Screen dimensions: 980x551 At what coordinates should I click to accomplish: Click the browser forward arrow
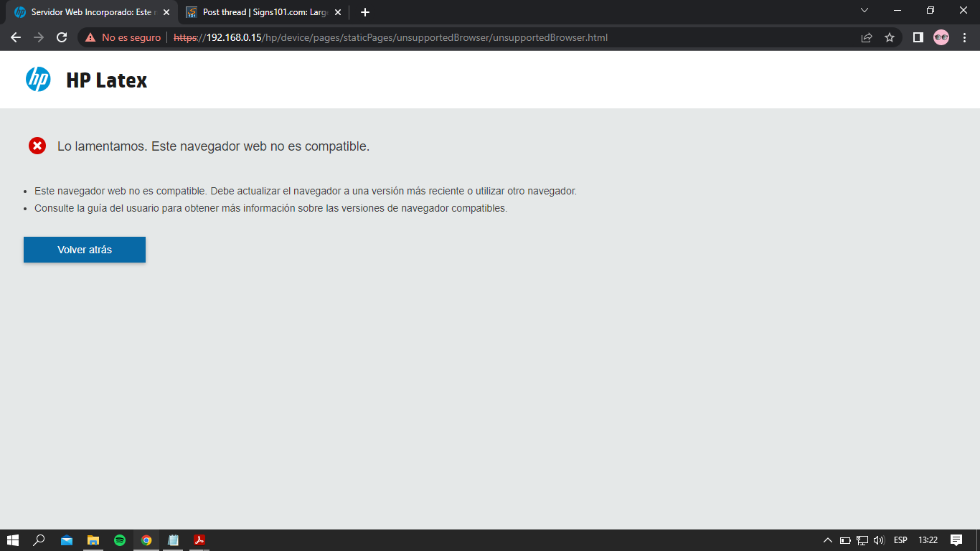point(39,37)
